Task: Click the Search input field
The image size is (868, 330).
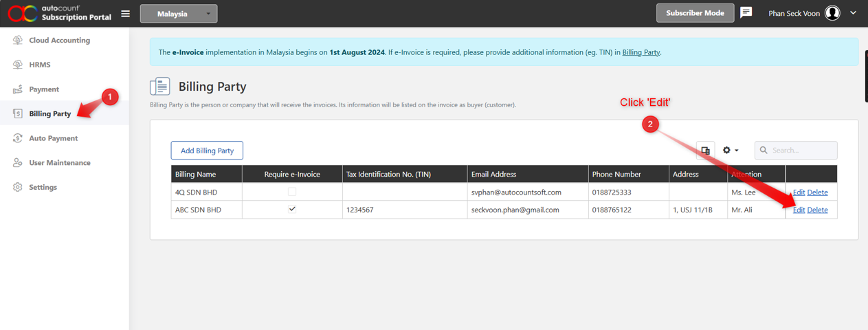Action: point(796,150)
